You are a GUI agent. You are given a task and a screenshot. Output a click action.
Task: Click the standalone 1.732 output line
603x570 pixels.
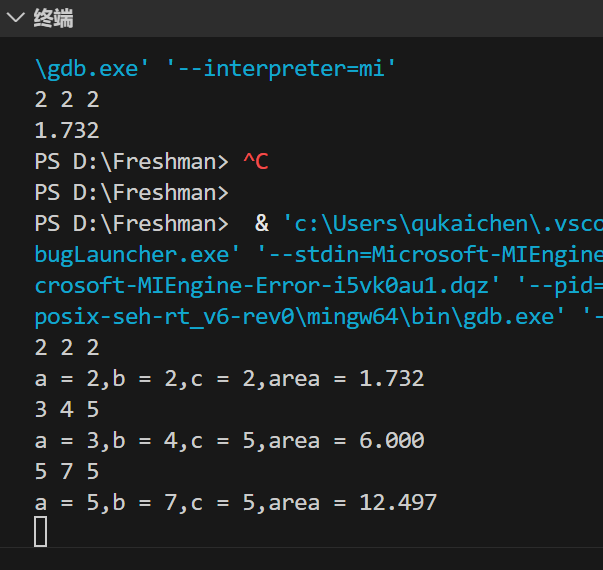tap(67, 130)
